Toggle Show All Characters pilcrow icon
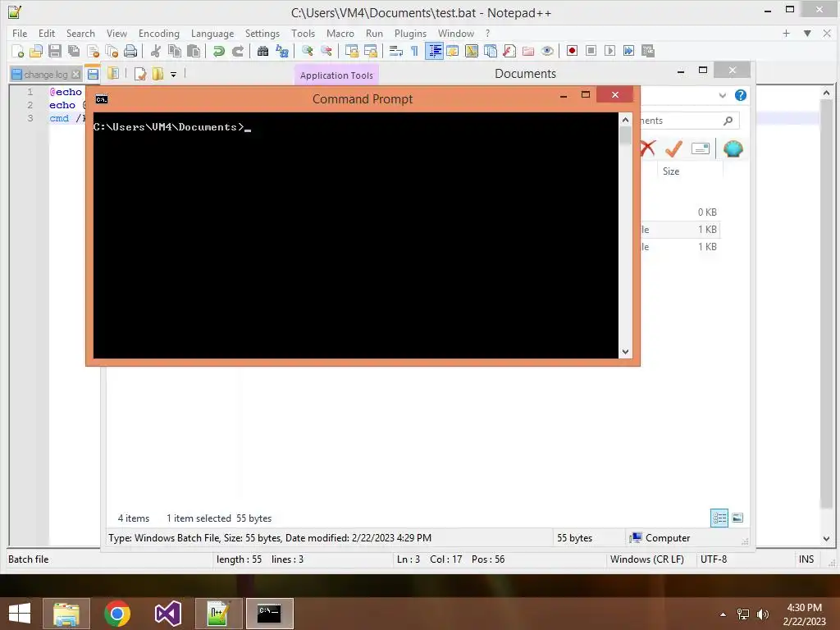 click(414, 51)
